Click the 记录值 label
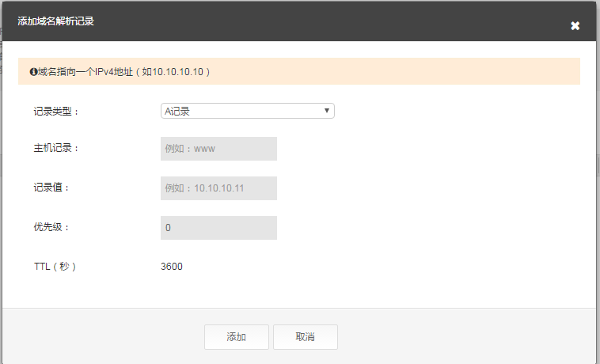This screenshot has height=364, width=600. click(x=51, y=188)
